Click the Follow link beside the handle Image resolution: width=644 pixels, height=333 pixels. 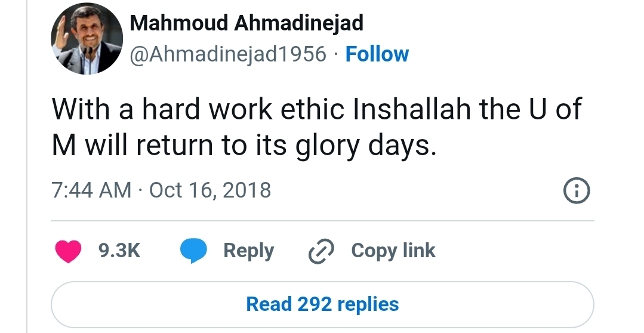pos(377,54)
